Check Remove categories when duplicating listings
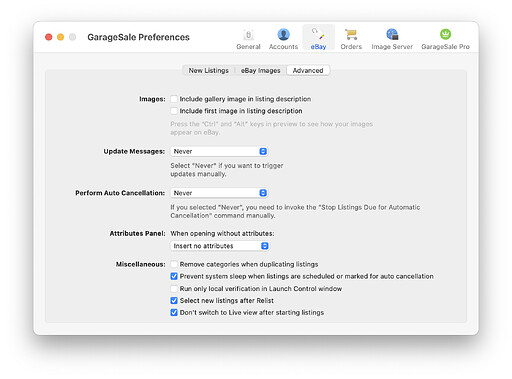This screenshot has width=512, height=379. click(x=174, y=264)
